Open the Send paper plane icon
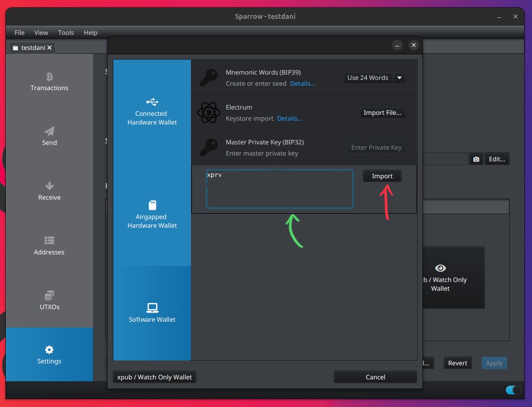This screenshot has width=532, height=407. coord(49,131)
